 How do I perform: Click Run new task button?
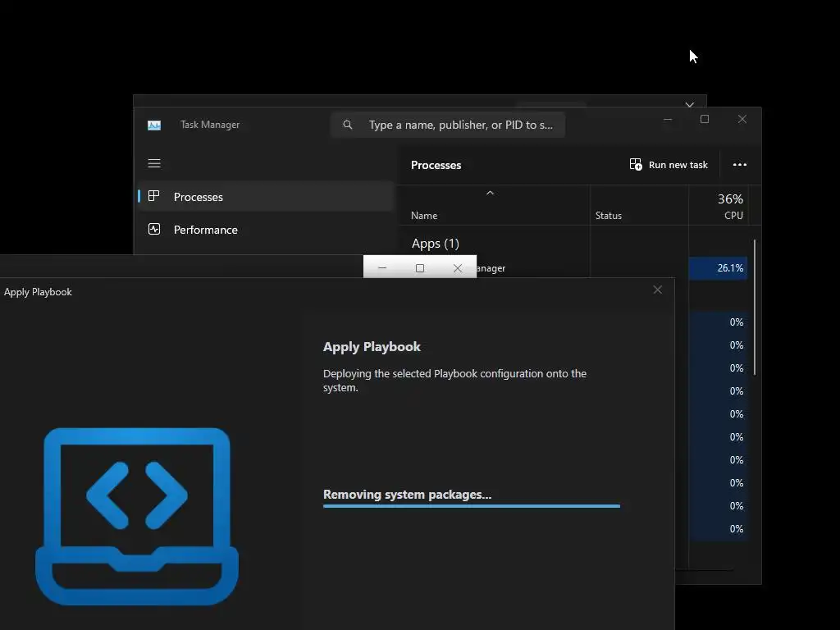tap(669, 164)
